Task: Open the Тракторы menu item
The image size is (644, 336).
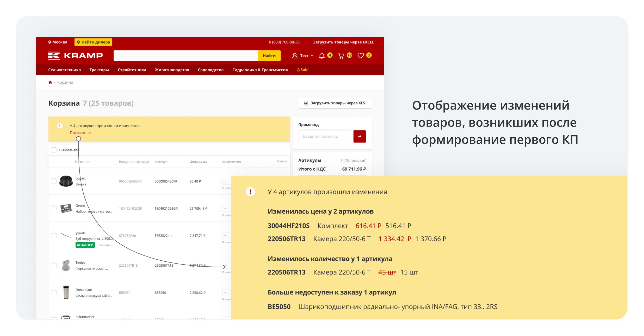Action: coord(99,70)
